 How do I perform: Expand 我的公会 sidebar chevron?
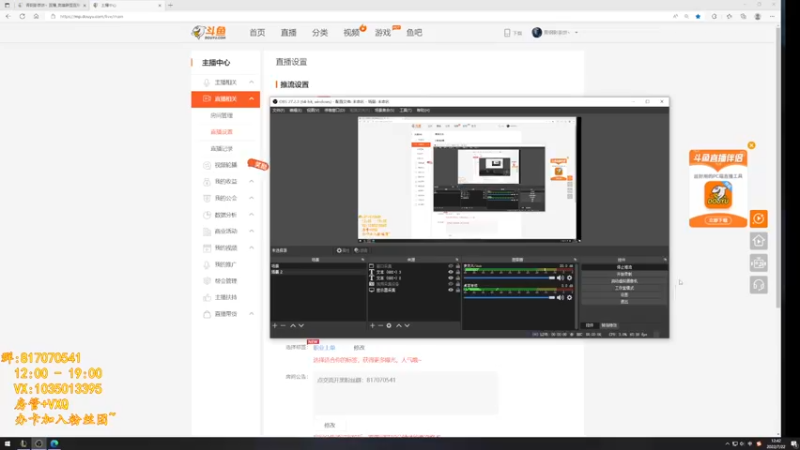252,198
